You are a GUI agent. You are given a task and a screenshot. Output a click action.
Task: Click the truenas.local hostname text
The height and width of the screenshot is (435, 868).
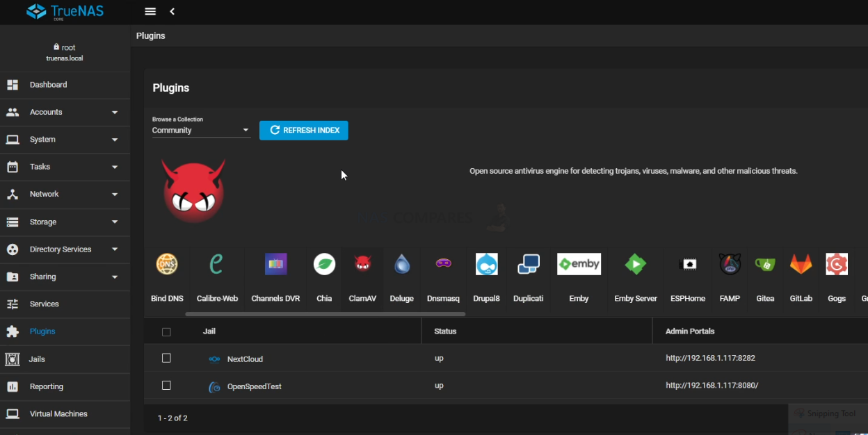(65, 58)
